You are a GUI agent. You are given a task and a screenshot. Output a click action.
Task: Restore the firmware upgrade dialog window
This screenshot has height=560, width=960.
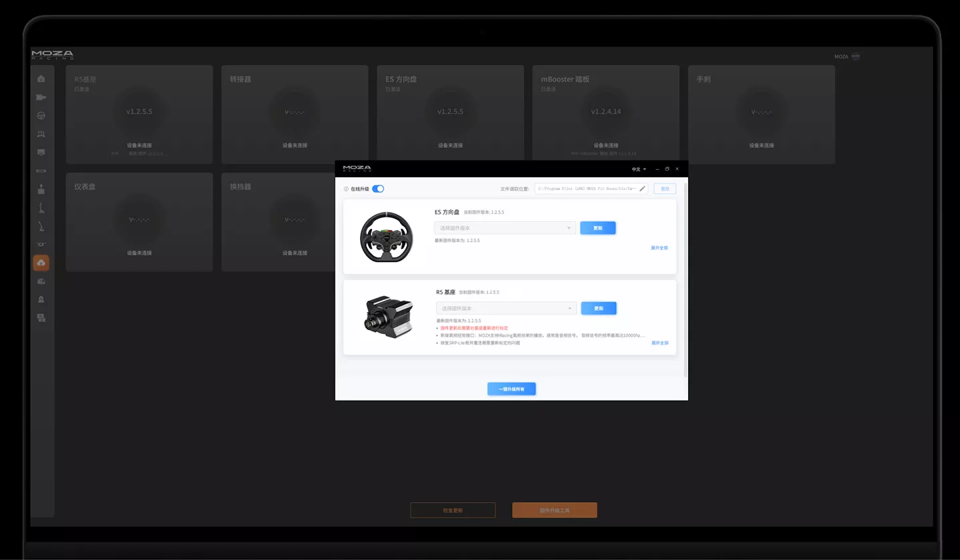(667, 169)
